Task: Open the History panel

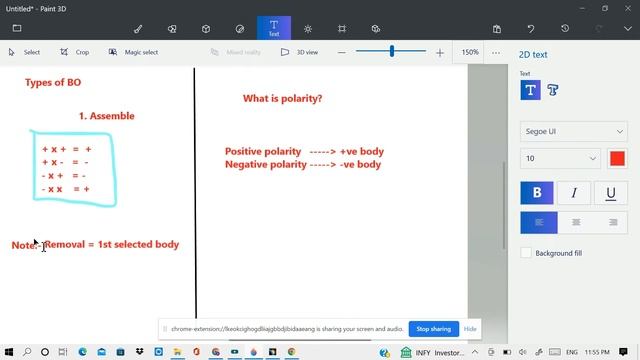Action: 565,29
